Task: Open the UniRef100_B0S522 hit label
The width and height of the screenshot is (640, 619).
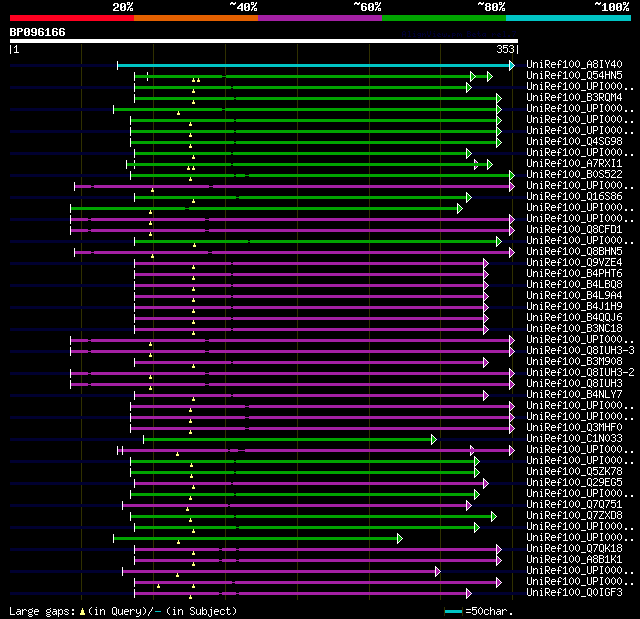Action: coord(574,175)
